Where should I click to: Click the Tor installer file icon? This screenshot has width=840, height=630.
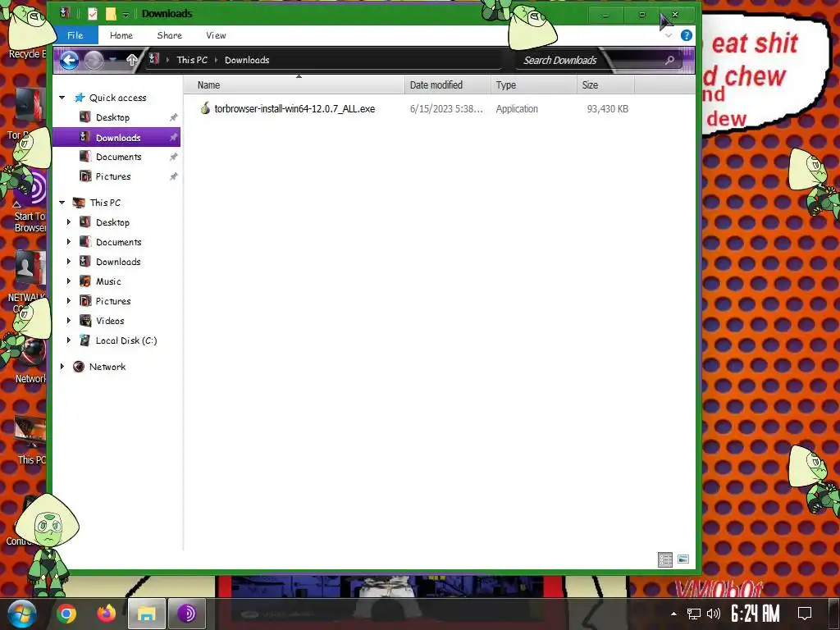pos(204,108)
